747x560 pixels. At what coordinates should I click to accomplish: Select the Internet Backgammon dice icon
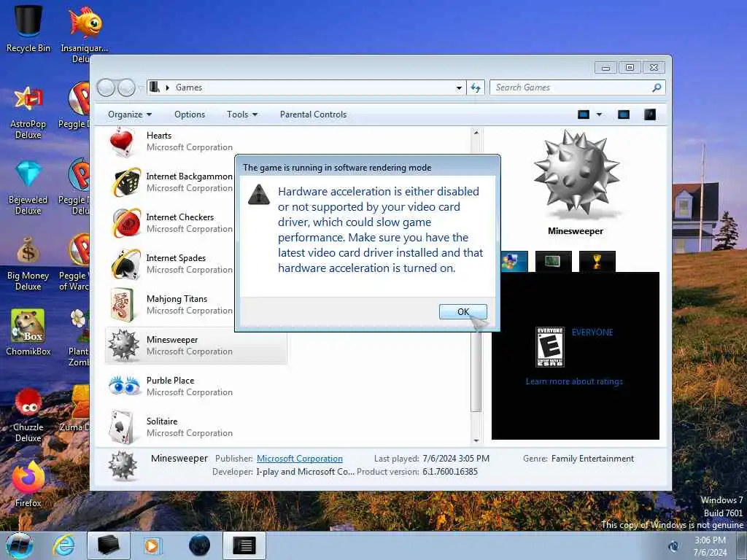tap(125, 182)
